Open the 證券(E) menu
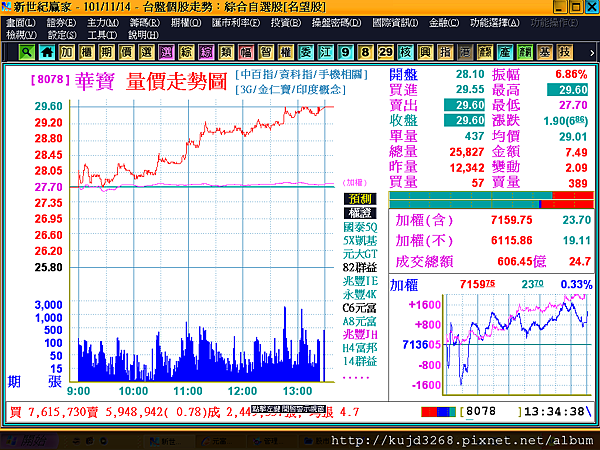Viewport: 600px width, 450px height. pyautogui.click(x=62, y=23)
